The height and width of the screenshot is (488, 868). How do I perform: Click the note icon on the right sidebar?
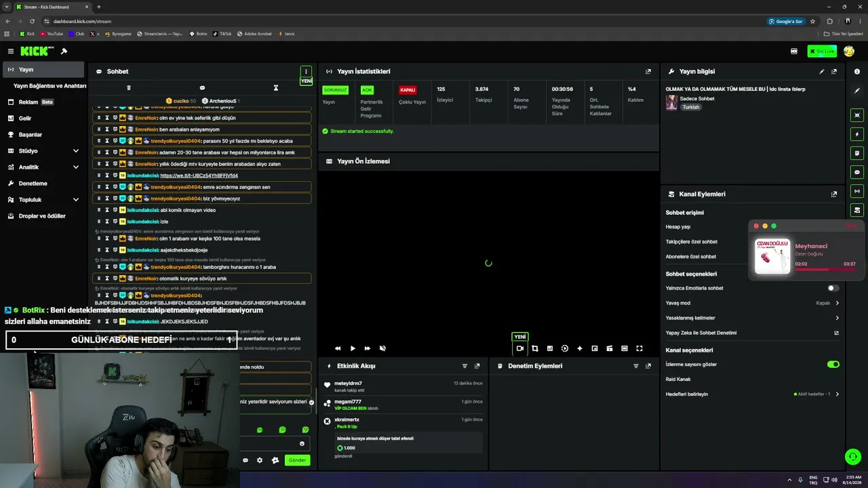tap(858, 153)
